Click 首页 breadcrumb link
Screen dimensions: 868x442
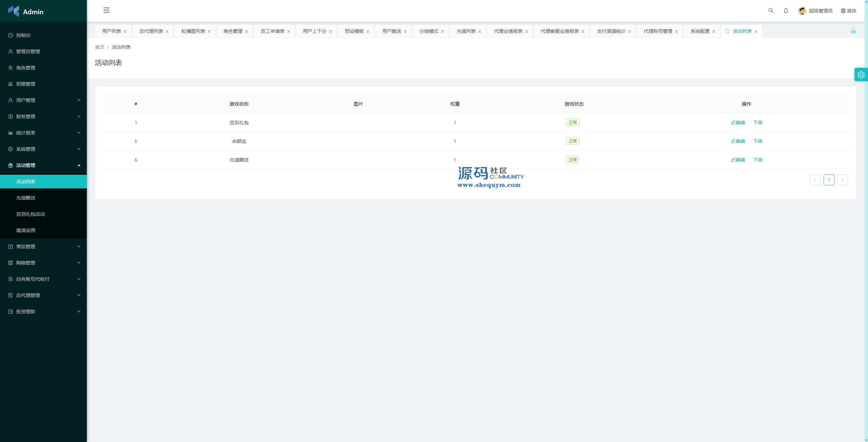(99, 47)
